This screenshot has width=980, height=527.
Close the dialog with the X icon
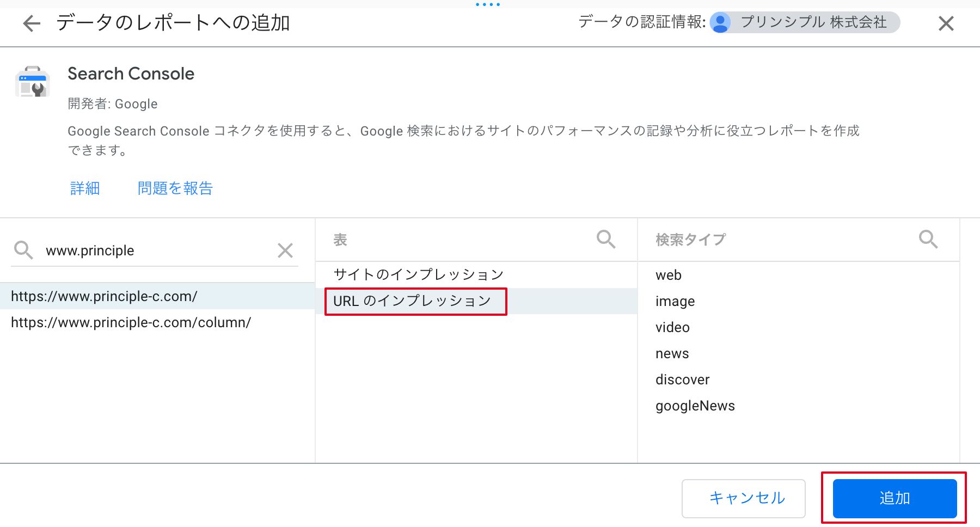pyautogui.click(x=946, y=23)
